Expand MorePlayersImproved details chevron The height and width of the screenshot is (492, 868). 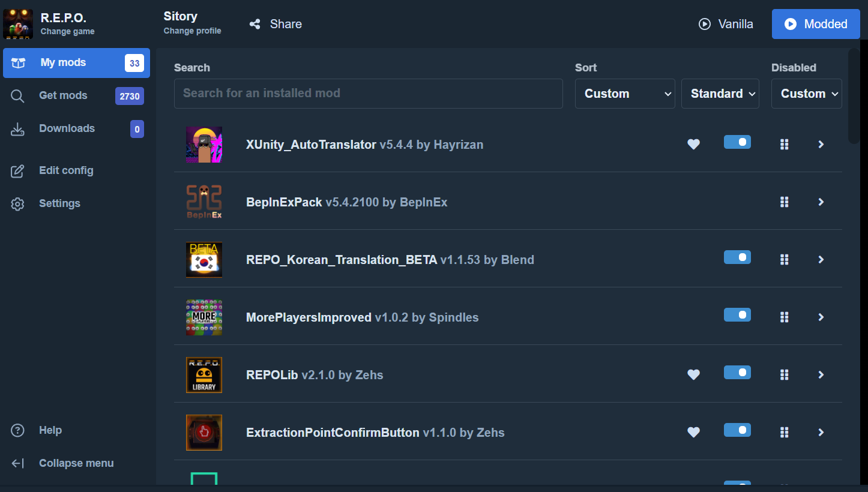click(821, 317)
